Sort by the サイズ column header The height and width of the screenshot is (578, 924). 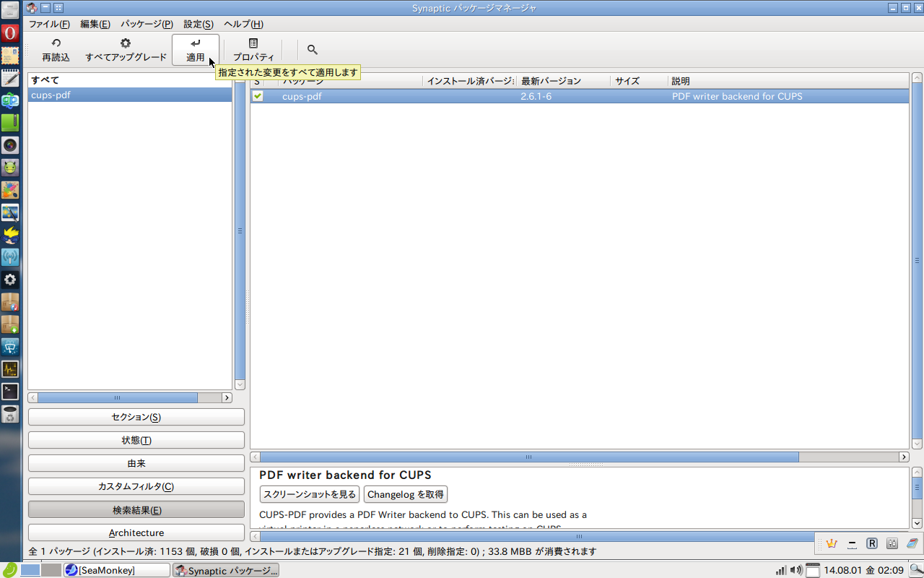click(x=639, y=81)
